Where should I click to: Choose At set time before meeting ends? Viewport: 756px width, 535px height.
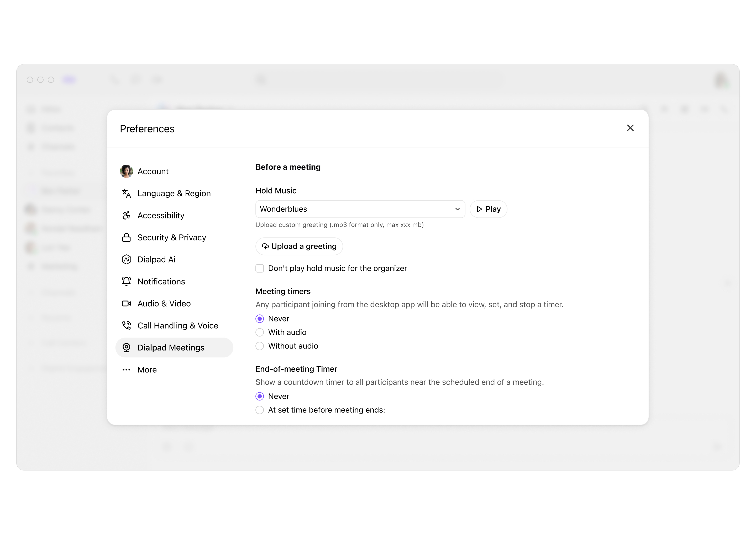pos(260,410)
